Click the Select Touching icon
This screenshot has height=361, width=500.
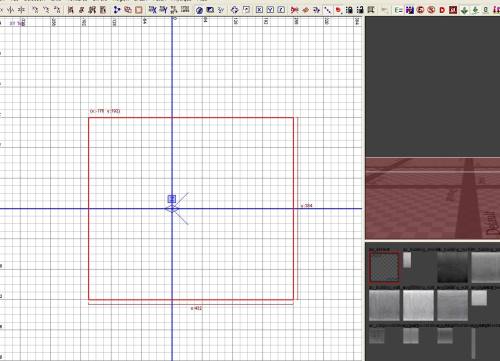pos(81,10)
